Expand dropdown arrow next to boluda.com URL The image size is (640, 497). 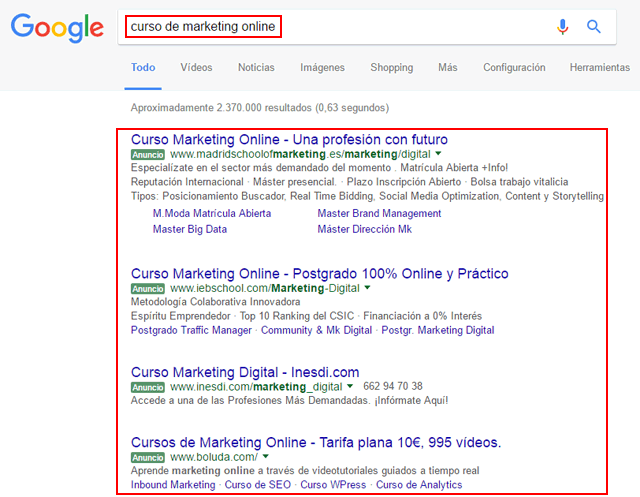(x=266, y=456)
